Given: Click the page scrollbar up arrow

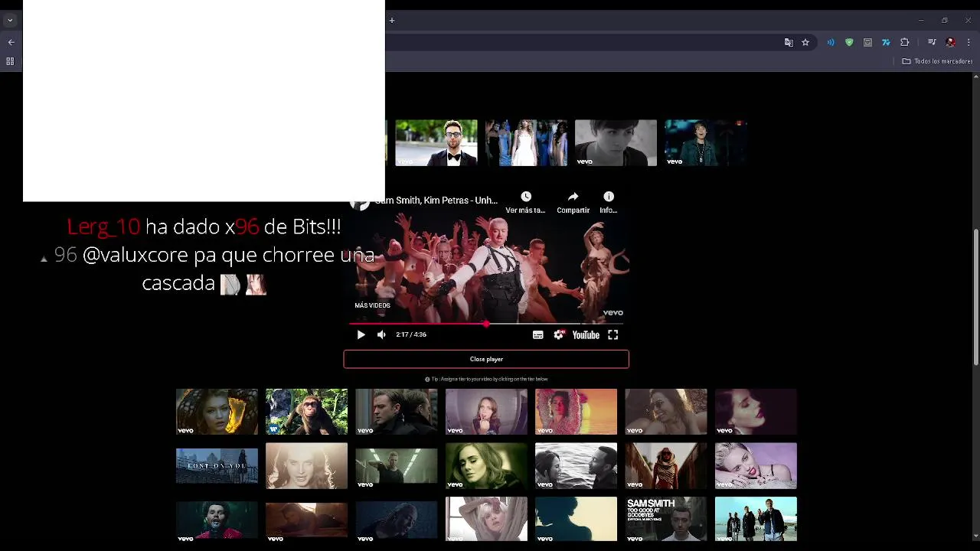Looking at the screenshot, I should pos(975,77).
